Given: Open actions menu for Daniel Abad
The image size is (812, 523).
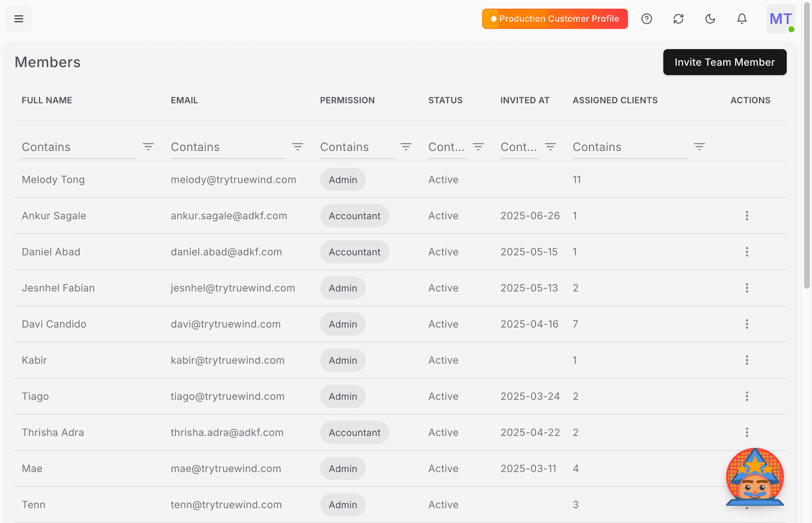Looking at the screenshot, I should (747, 252).
